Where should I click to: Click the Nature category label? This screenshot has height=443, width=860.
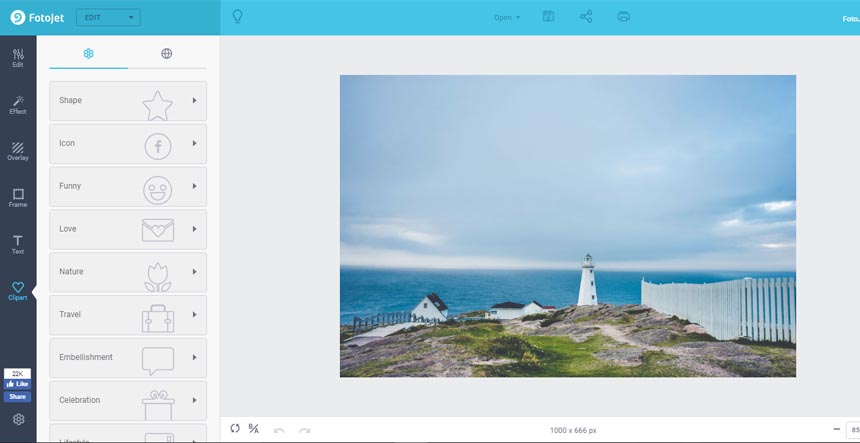pos(71,271)
